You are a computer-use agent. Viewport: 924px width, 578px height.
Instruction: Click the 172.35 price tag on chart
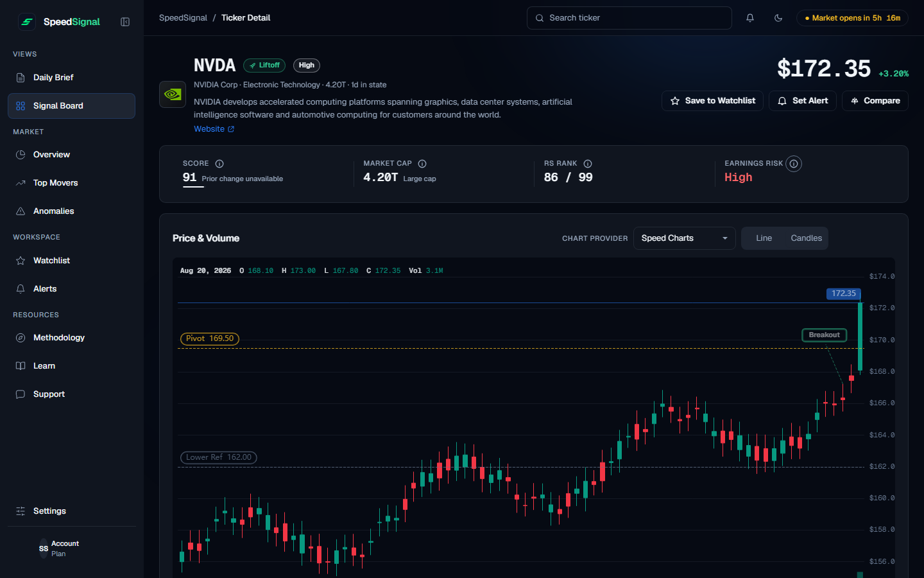[x=844, y=293]
